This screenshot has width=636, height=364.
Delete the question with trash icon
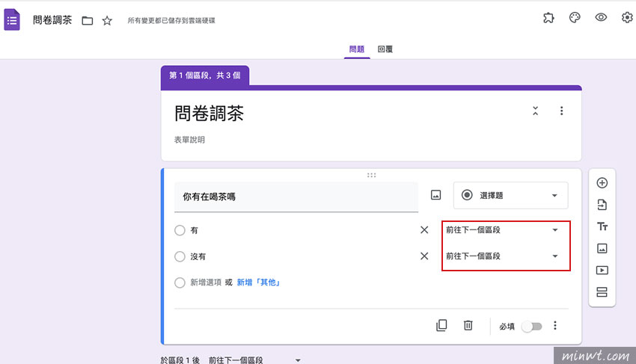pos(468,325)
